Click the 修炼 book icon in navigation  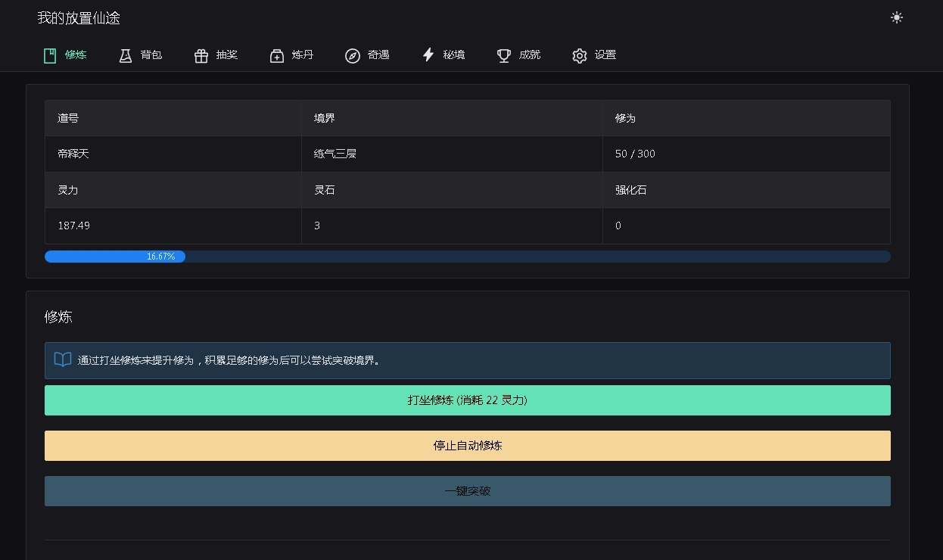pos(50,55)
